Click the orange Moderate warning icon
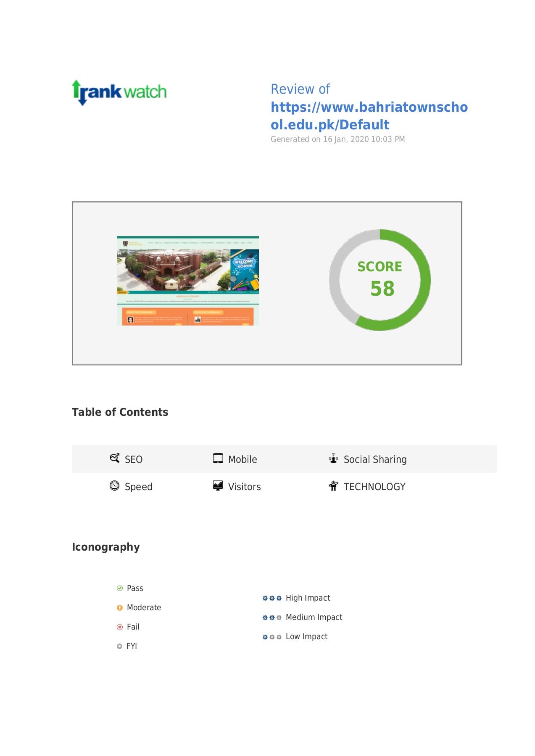 tap(120, 608)
